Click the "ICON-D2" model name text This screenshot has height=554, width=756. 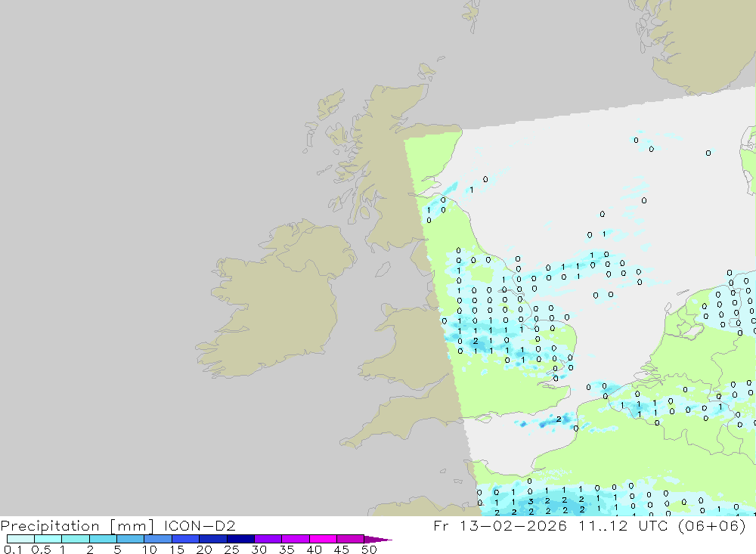[x=200, y=525]
